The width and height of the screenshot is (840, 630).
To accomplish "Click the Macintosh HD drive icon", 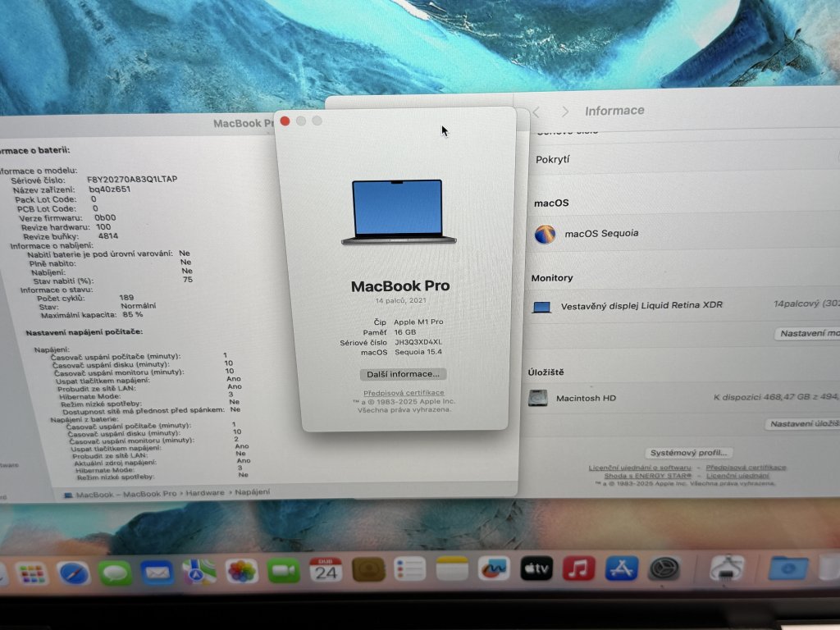I will (x=538, y=398).
